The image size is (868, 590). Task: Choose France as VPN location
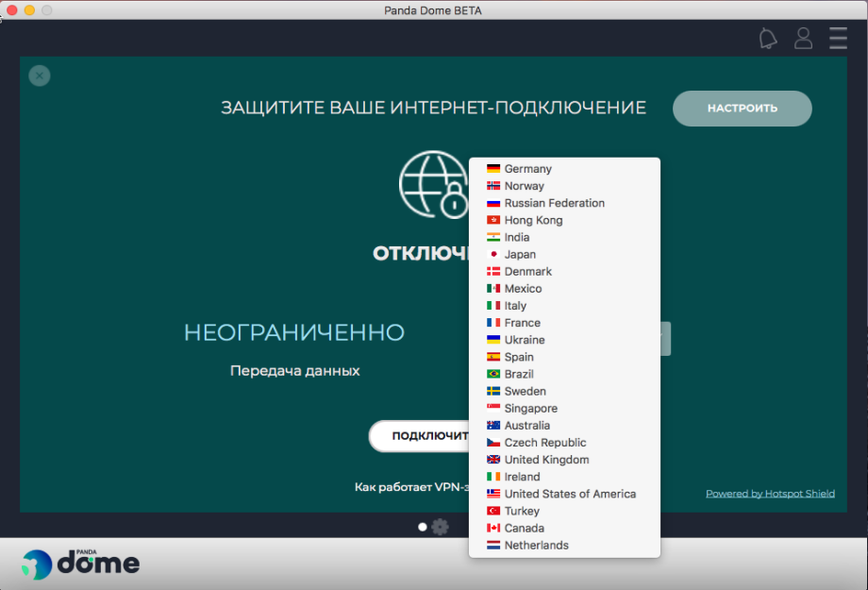click(x=564, y=323)
